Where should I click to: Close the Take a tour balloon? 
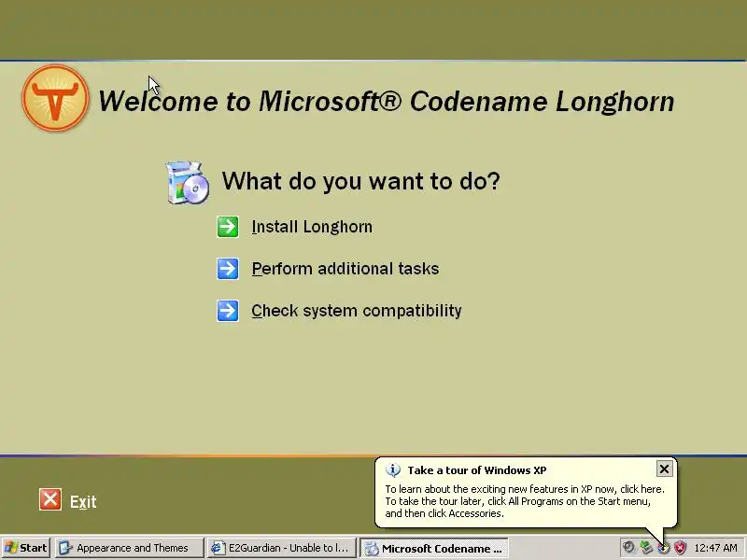click(664, 469)
